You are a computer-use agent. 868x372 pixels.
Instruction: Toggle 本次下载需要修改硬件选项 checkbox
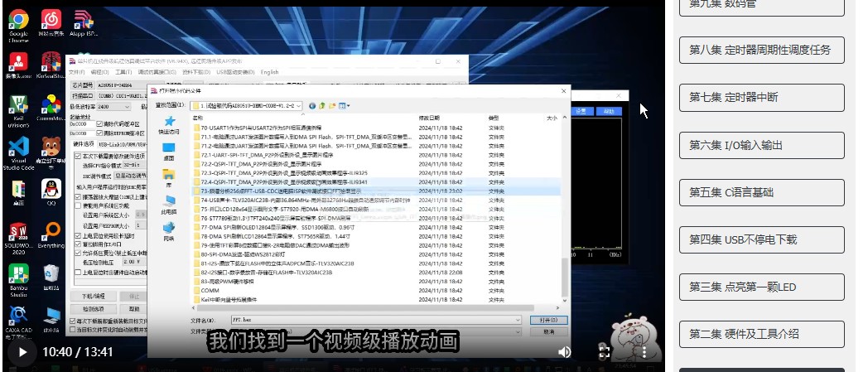[x=78, y=156]
